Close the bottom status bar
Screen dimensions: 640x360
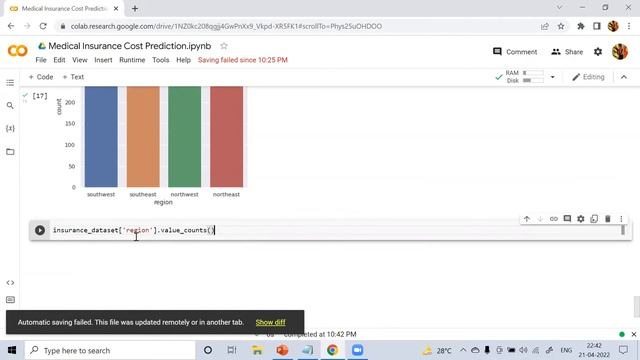(633, 334)
